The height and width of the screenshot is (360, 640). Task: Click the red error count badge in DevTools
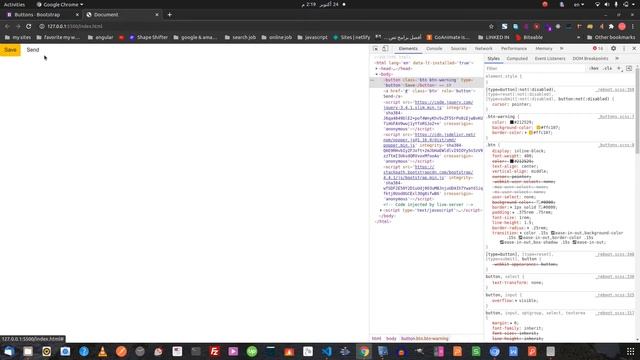[598, 49]
